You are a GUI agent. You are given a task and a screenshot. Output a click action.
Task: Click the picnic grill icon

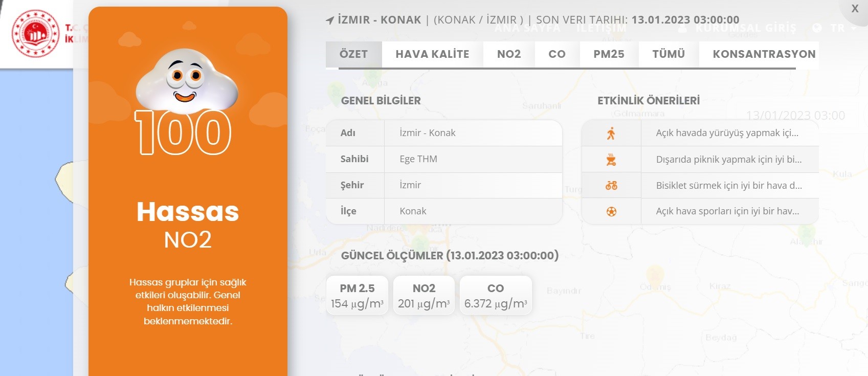coord(611,160)
